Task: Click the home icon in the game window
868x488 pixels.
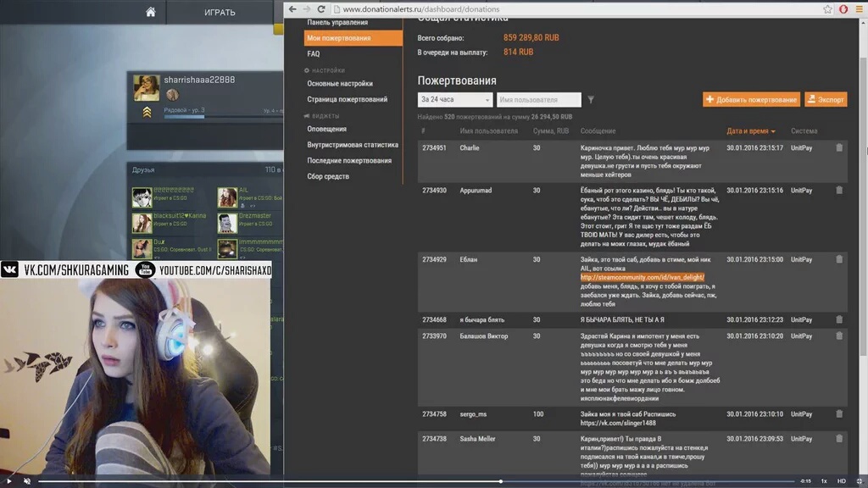Action: [x=151, y=12]
